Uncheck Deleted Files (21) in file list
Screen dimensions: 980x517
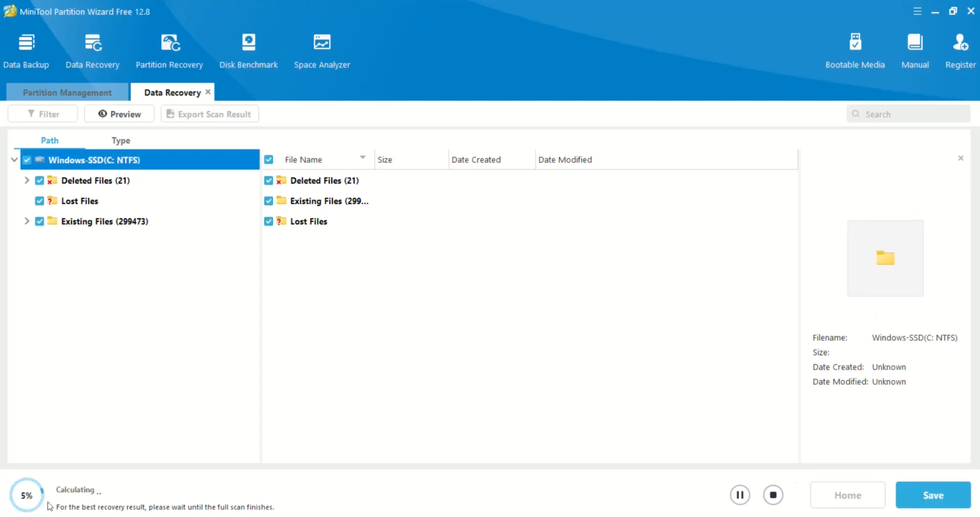(269, 181)
